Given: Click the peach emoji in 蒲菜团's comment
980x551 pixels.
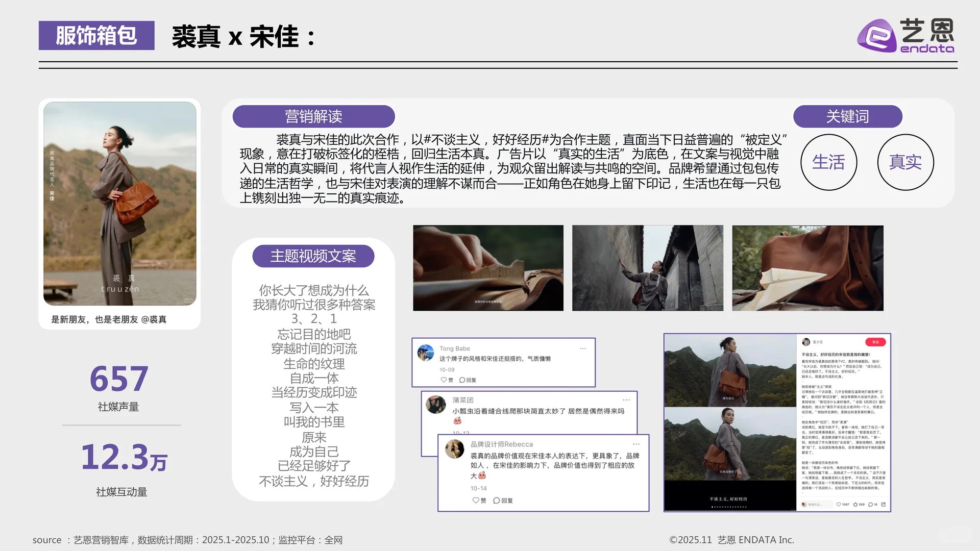Looking at the screenshot, I should click(457, 421).
